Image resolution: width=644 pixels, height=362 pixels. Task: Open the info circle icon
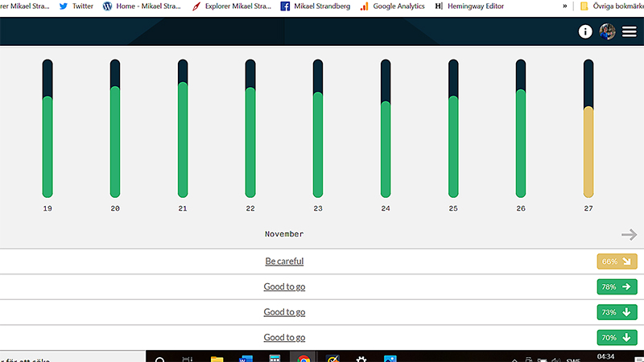[x=585, y=31]
